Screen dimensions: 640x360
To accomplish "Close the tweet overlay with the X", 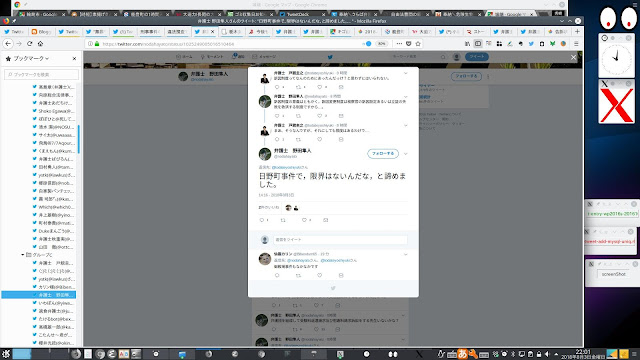I will click(573, 58).
